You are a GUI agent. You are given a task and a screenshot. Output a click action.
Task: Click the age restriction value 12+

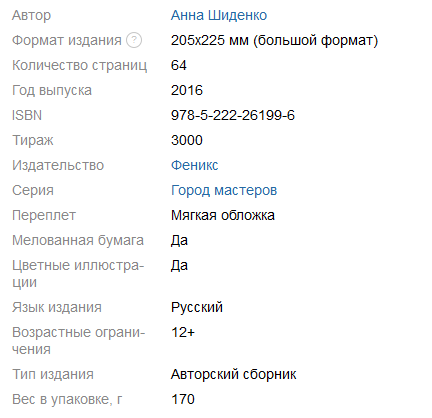tap(183, 332)
